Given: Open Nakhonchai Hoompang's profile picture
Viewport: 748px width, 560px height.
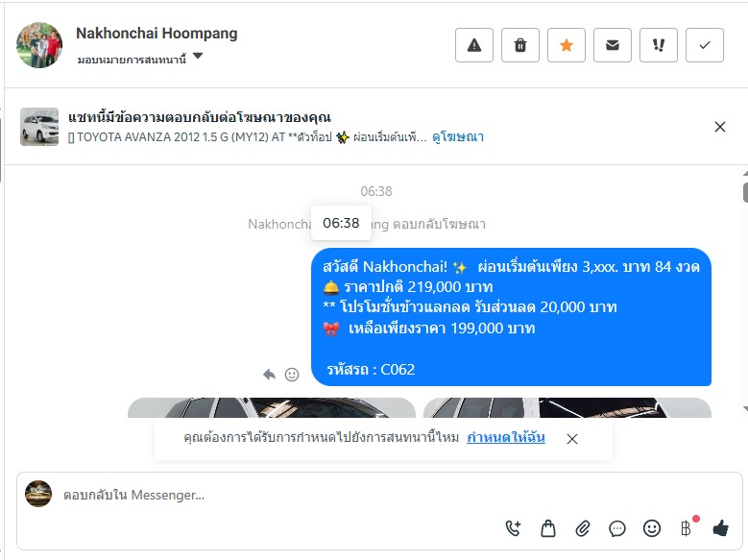Looking at the screenshot, I should coord(39,45).
